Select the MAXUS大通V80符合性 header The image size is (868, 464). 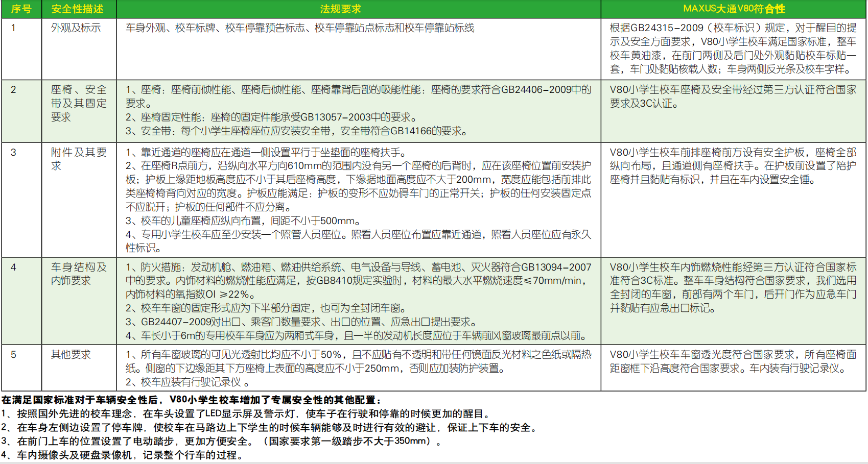pos(734,9)
